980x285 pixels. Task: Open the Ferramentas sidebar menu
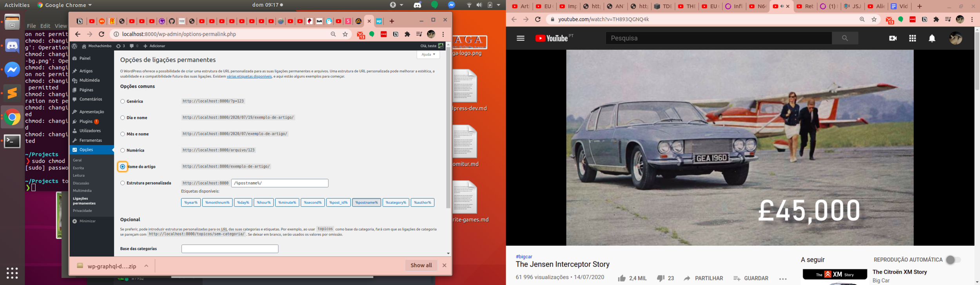(x=91, y=141)
